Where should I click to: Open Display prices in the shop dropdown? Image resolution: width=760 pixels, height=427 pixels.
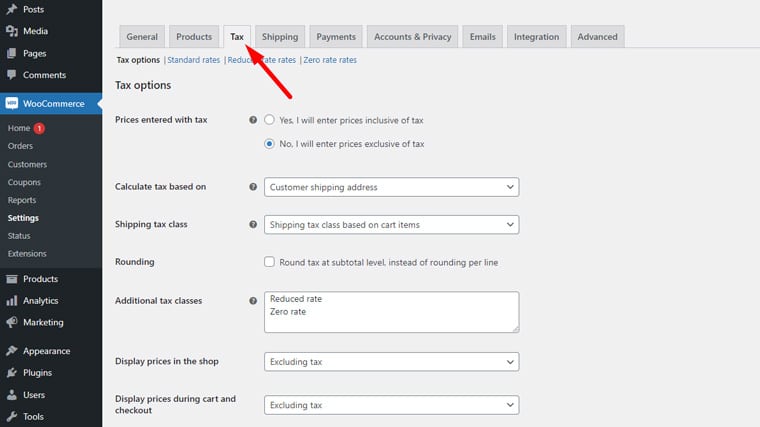391,361
